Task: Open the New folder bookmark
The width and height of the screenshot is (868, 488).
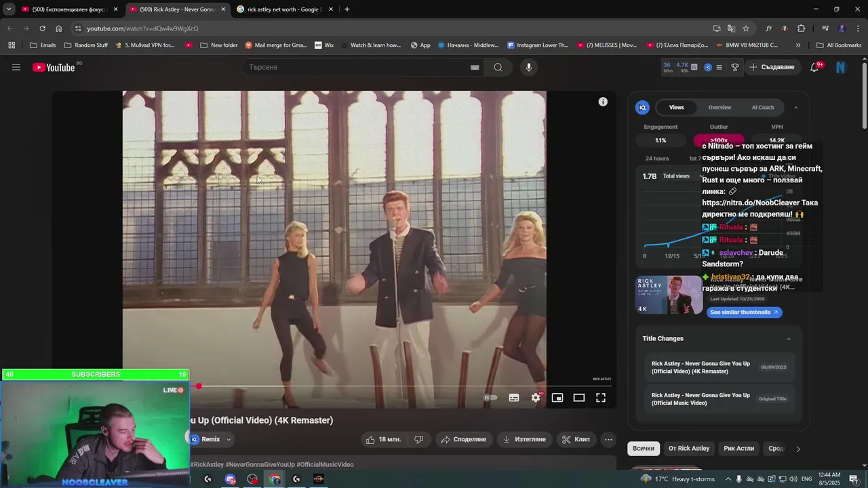Action: [218, 45]
